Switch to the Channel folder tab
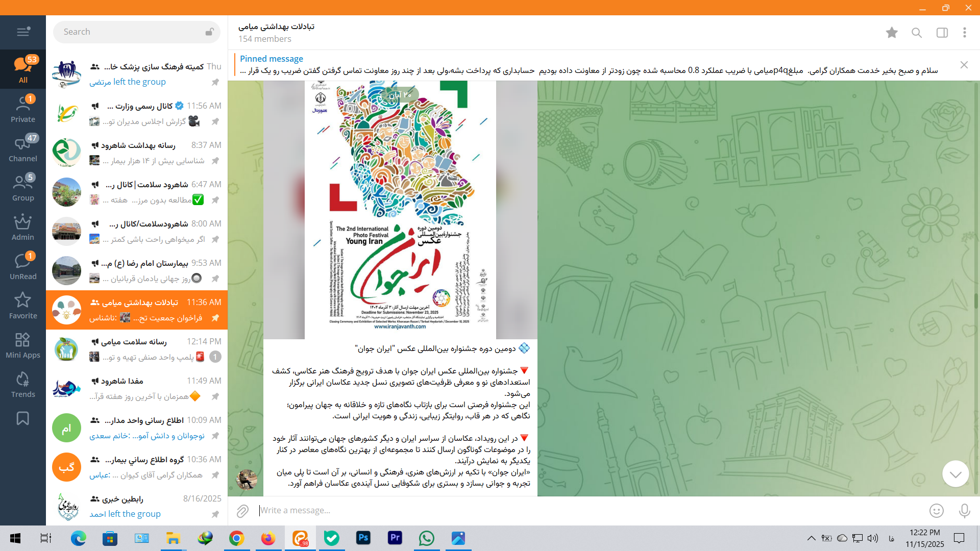 [23, 148]
